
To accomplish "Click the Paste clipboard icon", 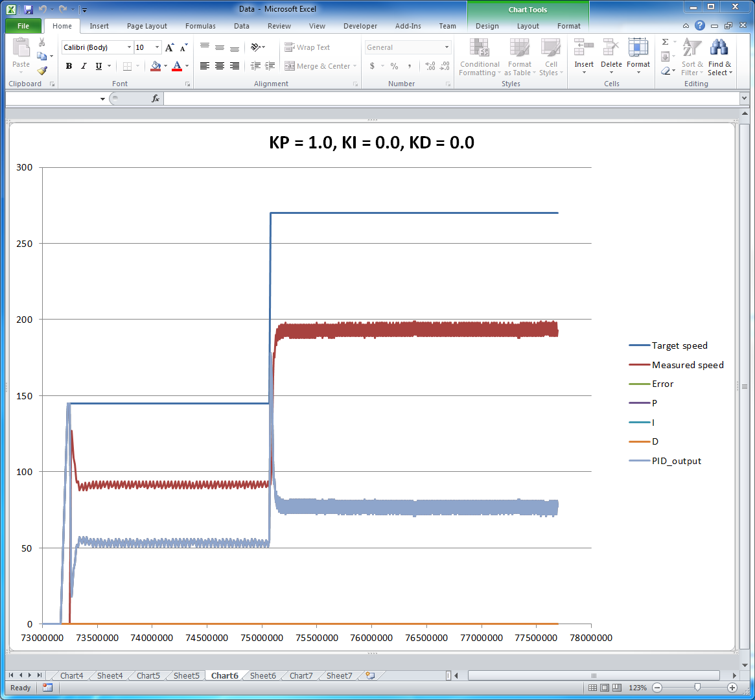I will (21, 48).
